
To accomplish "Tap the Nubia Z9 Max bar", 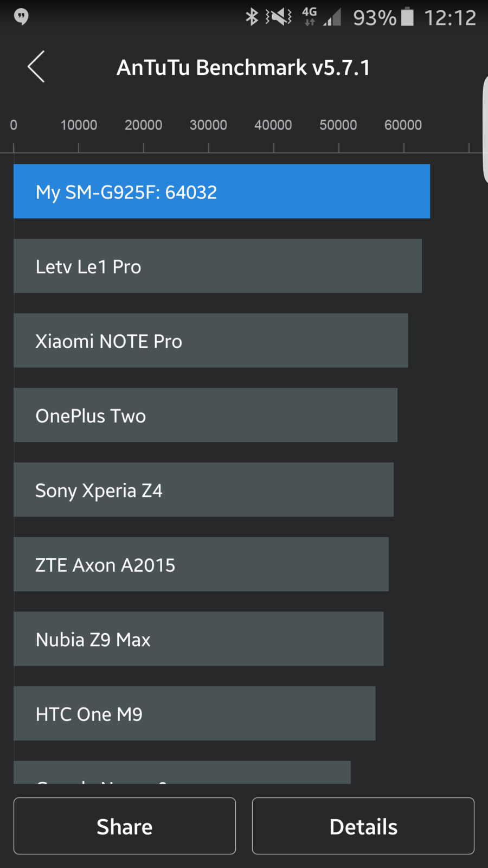I will pyautogui.click(x=198, y=639).
